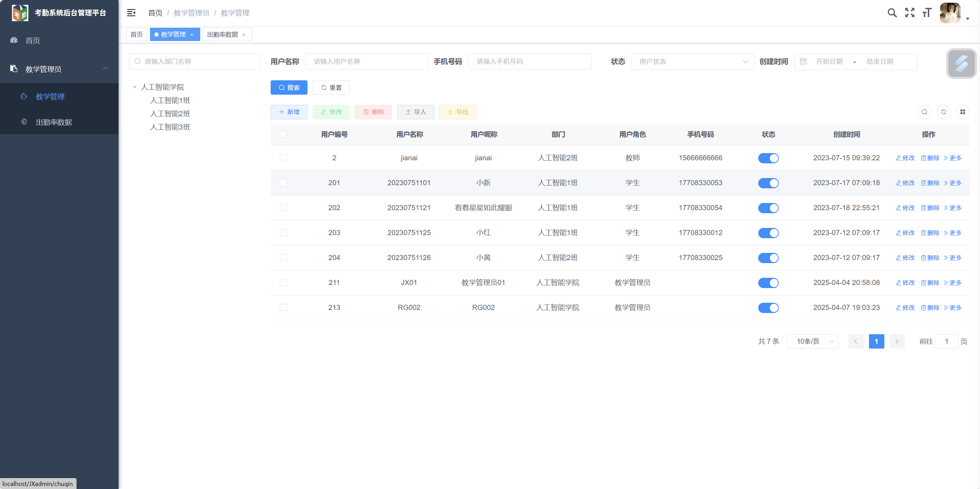This screenshot has width=980, height=489.
Task: Click 删除 link for user RG002
Action: point(930,308)
